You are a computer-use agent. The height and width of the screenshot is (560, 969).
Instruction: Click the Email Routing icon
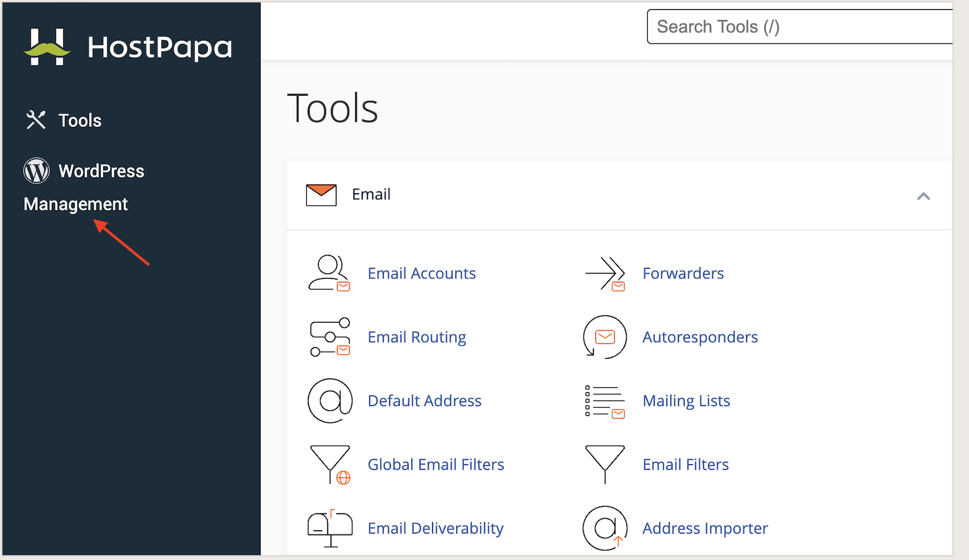330,337
